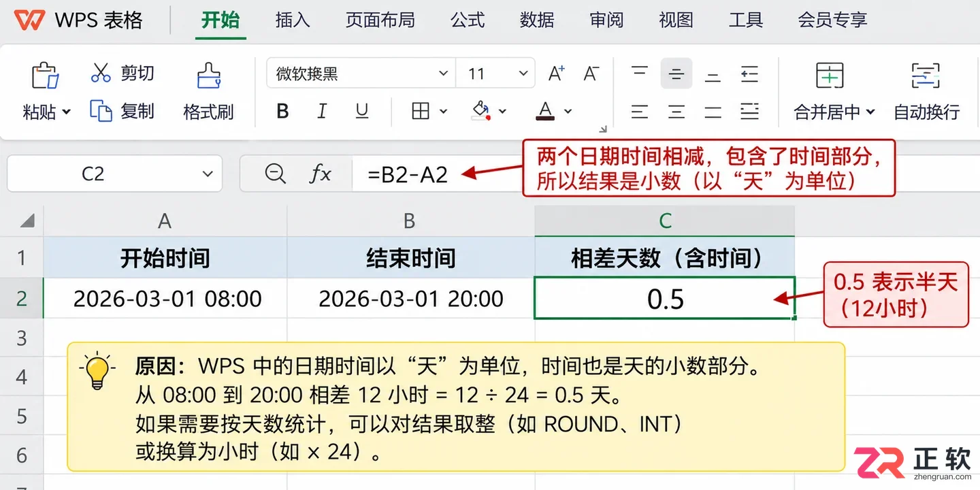Image resolution: width=980 pixels, height=490 pixels.
Task: Click the fx insert function icon
Action: pos(320,174)
